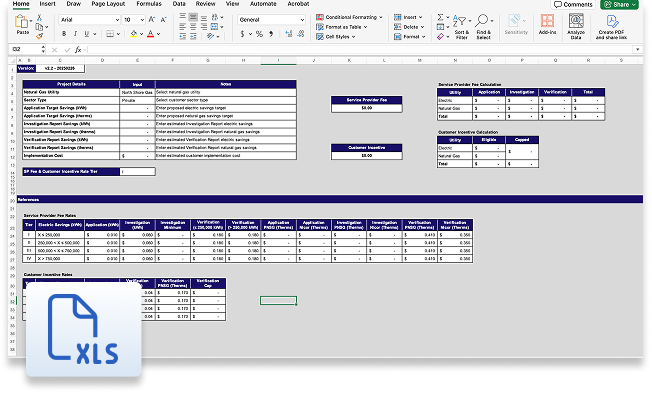Click the text Orientation icon

pyautogui.click(x=211, y=37)
